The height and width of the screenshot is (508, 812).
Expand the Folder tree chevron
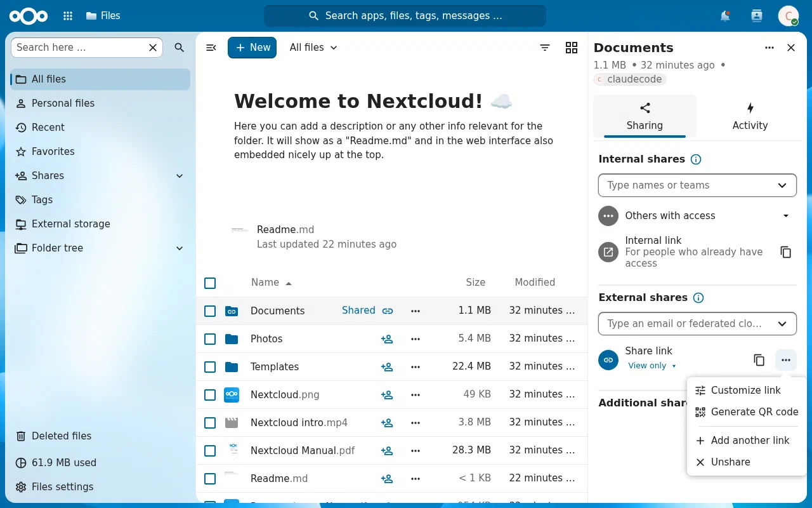pyautogui.click(x=180, y=248)
